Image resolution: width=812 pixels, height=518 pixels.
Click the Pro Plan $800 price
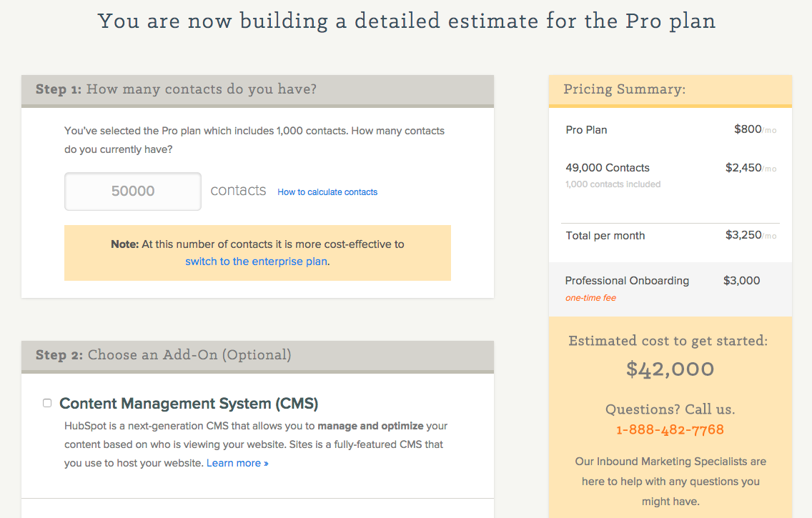click(x=755, y=129)
